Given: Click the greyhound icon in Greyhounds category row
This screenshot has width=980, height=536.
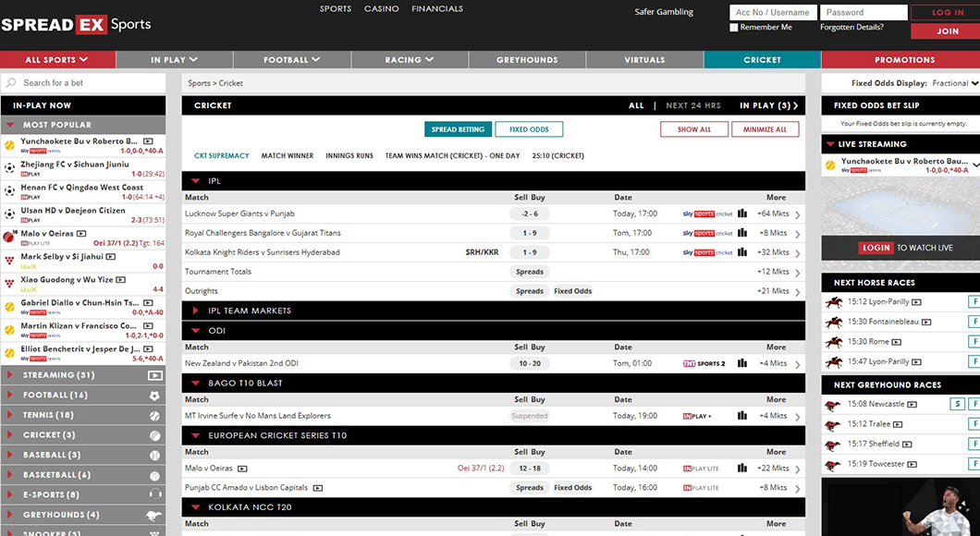Looking at the screenshot, I should [154, 515].
